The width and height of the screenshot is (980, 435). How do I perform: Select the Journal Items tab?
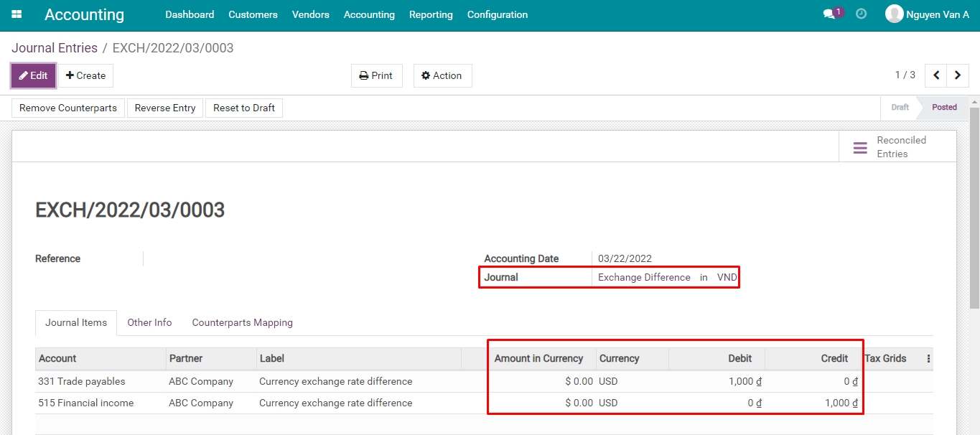[x=76, y=322]
